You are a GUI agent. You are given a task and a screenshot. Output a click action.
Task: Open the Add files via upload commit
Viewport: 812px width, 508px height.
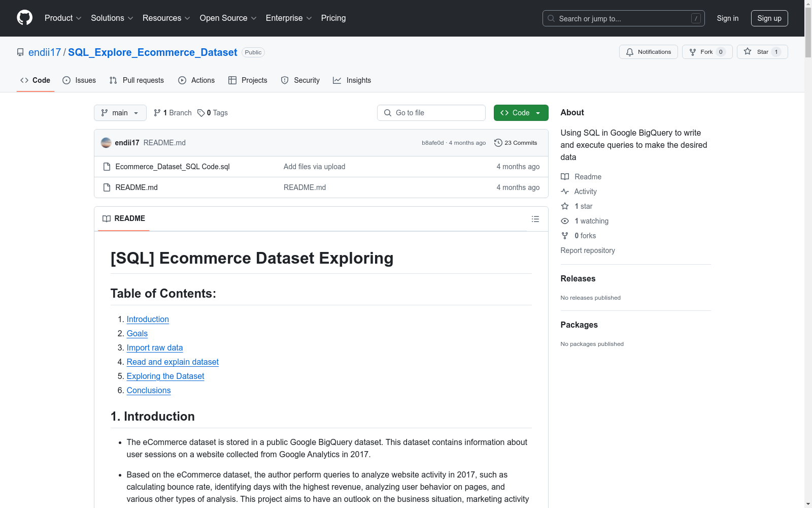[x=315, y=167]
